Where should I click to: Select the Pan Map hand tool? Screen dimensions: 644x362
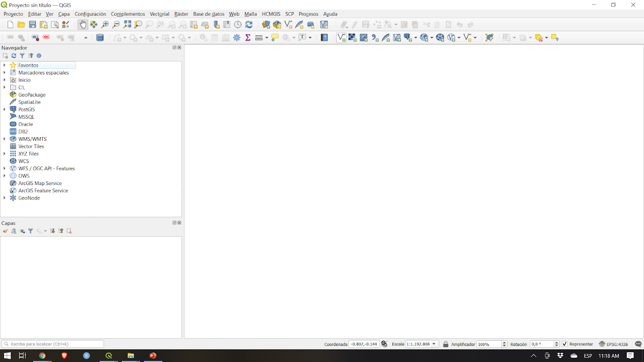pos(83,25)
